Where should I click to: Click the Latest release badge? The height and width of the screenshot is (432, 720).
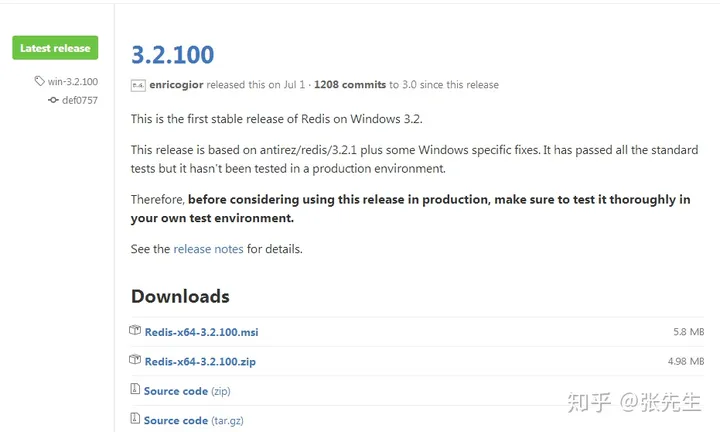click(x=55, y=48)
